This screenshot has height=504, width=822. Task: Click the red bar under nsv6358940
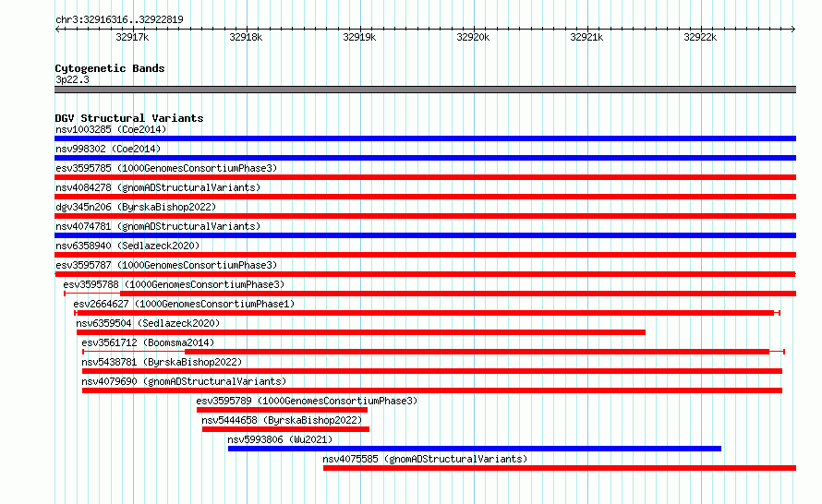425,255
